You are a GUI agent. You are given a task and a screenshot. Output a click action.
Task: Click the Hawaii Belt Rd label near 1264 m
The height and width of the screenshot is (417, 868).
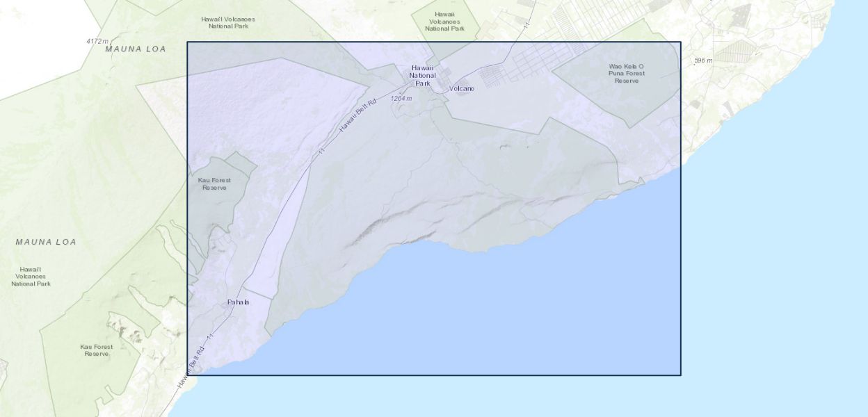click(357, 116)
